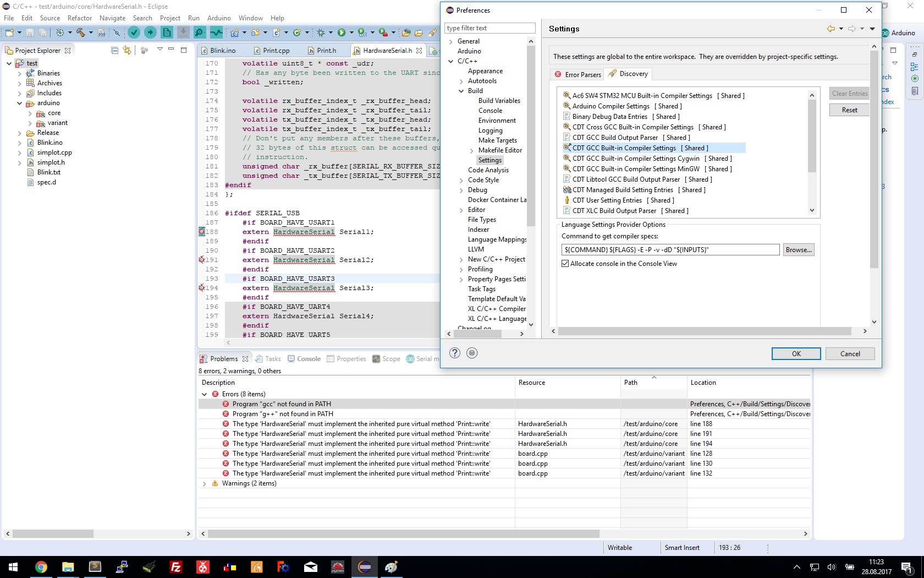Click the binary 010 toolbar icon

coord(102,32)
